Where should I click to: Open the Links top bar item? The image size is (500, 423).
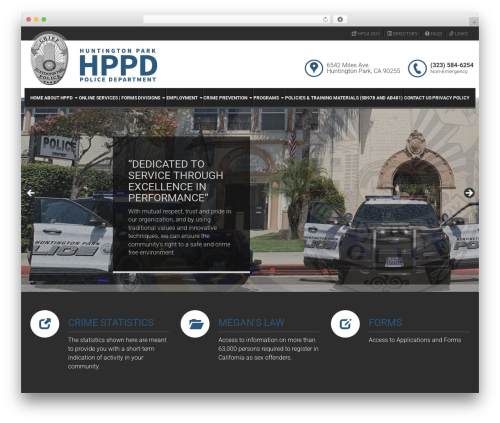(458, 34)
